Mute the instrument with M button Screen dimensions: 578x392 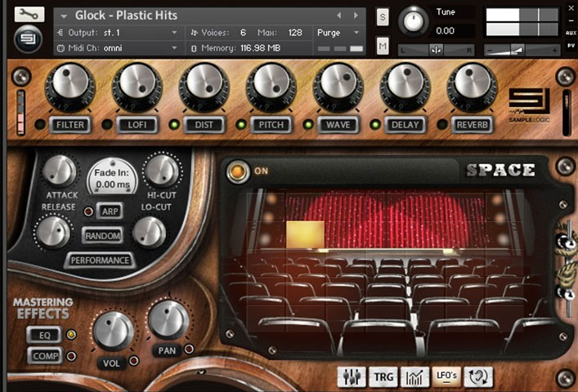point(383,46)
